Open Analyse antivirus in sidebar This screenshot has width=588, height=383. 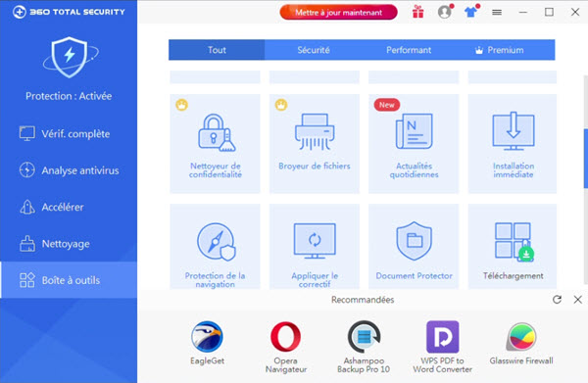pyautogui.click(x=69, y=170)
